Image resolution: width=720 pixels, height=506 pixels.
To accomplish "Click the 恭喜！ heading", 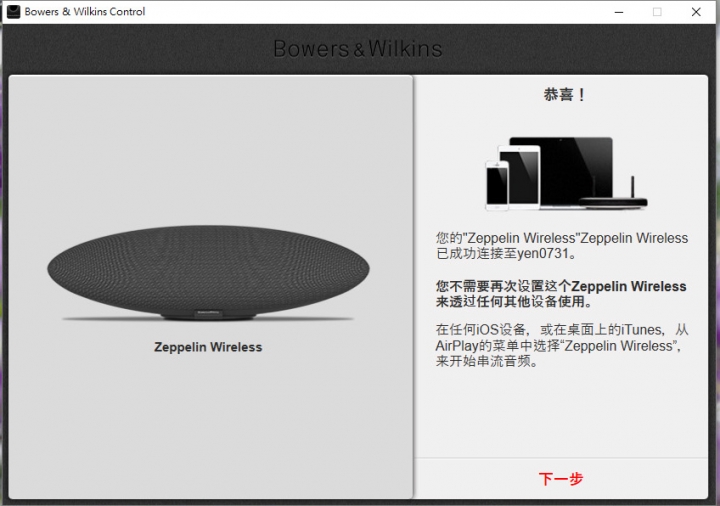I will 564,95.
